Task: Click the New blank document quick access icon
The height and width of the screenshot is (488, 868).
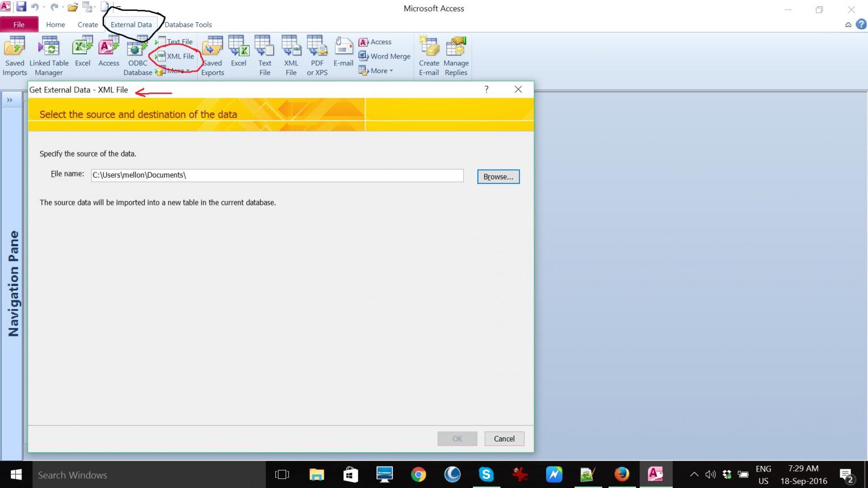Action: click(x=105, y=7)
